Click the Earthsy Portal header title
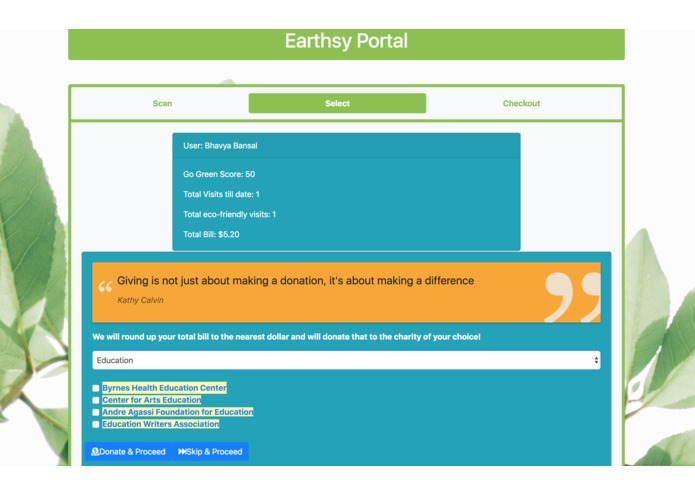695x494 pixels. pos(346,41)
